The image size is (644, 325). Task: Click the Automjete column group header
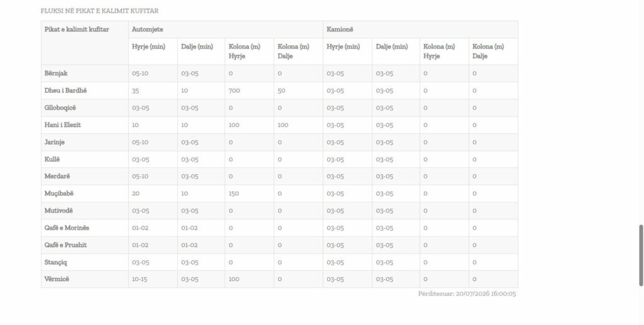click(147, 30)
